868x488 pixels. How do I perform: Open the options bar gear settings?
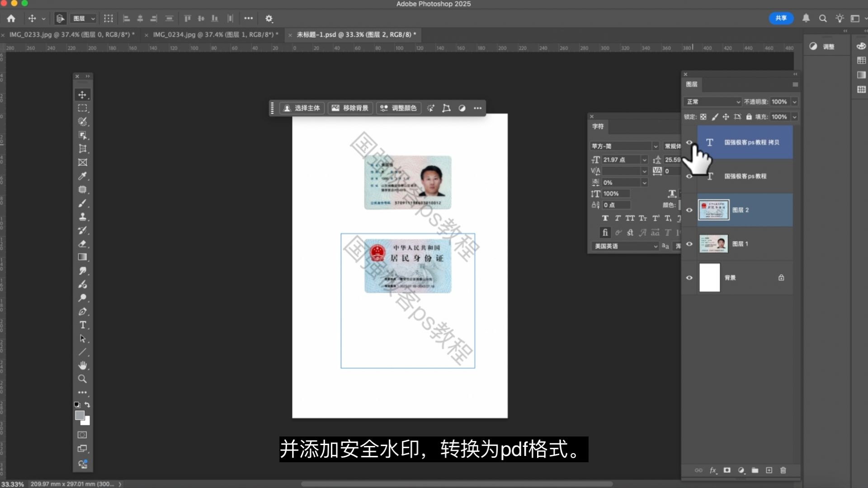269,19
